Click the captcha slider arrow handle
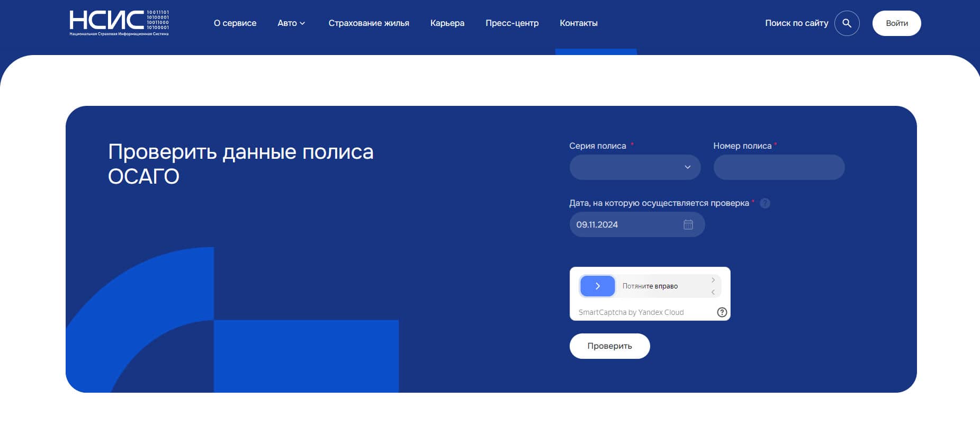Viewport: 980px width, 434px height. click(597, 286)
